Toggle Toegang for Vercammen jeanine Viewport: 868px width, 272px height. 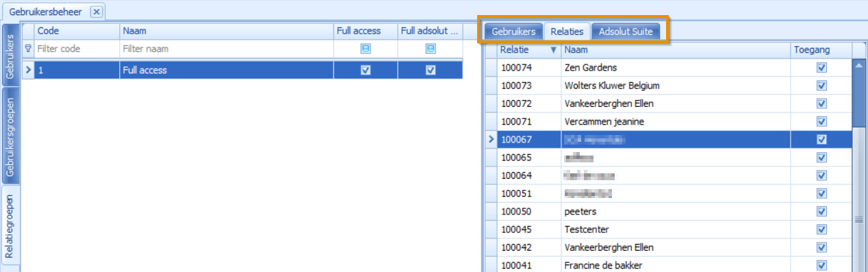point(821,121)
